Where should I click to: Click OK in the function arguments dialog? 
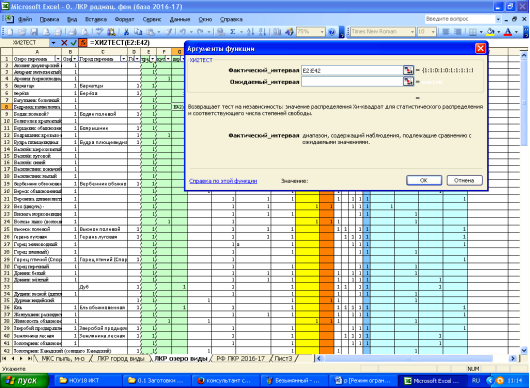click(x=424, y=180)
